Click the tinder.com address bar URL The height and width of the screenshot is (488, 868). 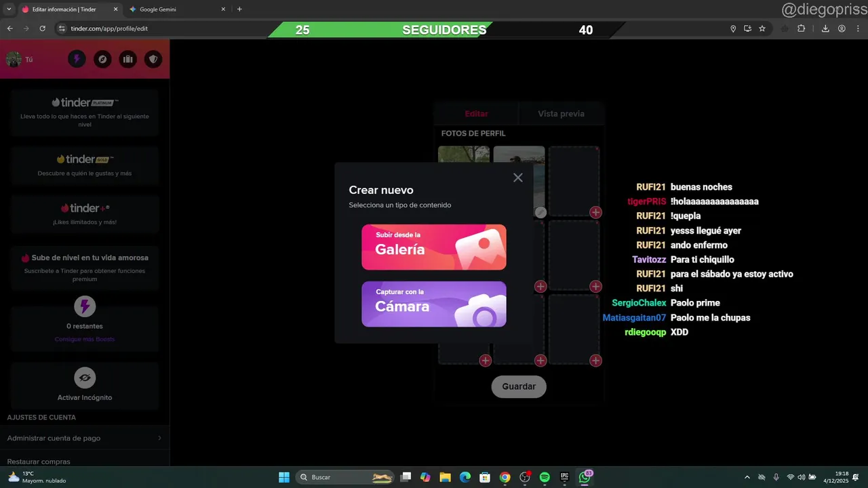(109, 28)
